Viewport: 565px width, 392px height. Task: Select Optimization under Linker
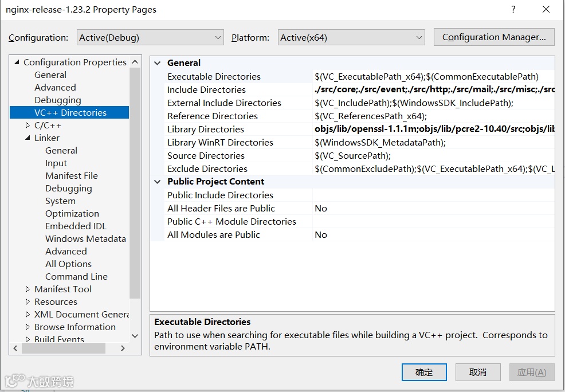[72, 214]
